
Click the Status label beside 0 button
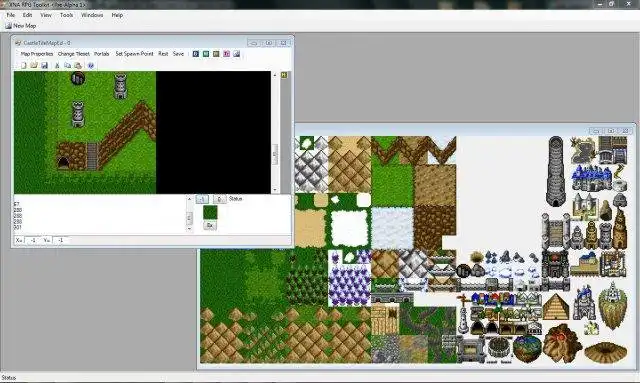(236, 199)
